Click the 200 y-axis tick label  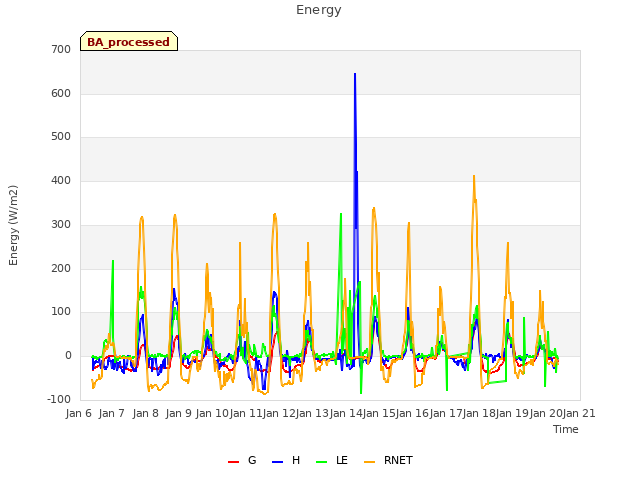pyautogui.click(x=61, y=269)
